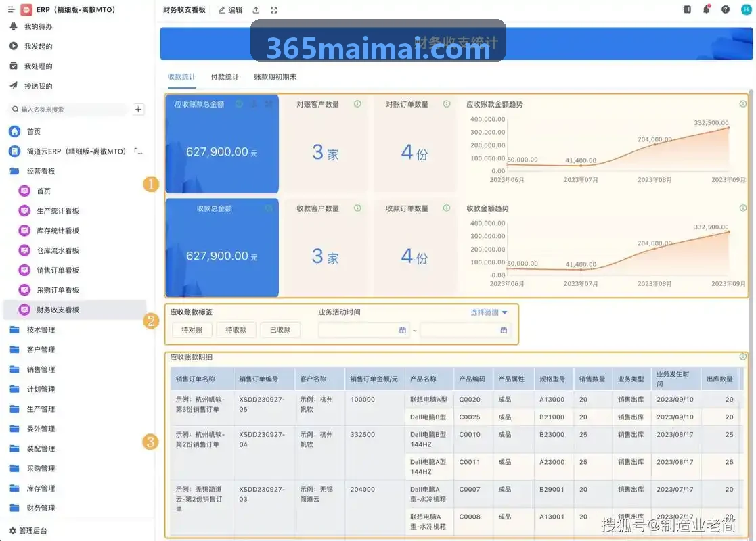Open the 简道云ERP (精细版-离散MTO) entry

pos(76,151)
